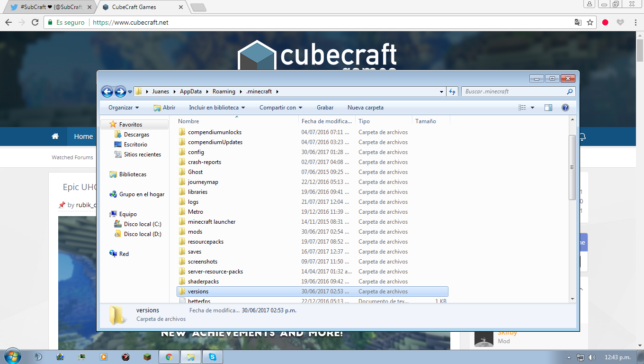This screenshot has height=364, width=644.
Task: Select the shaderpacks folder
Action: click(x=313, y=282)
